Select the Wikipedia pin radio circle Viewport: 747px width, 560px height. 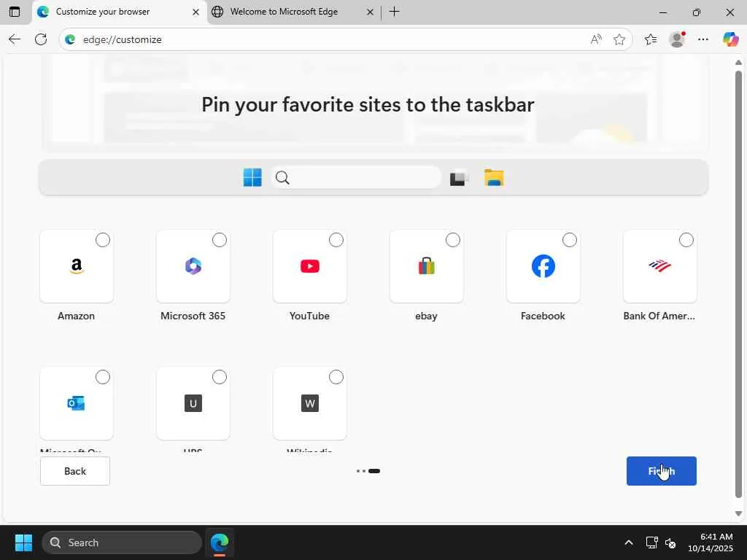tap(336, 377)
